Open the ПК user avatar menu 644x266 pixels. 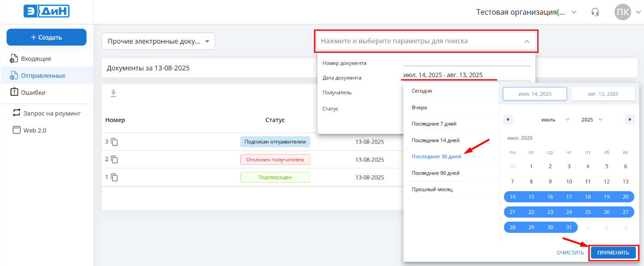pyautogui.click(x=623, y=12)
